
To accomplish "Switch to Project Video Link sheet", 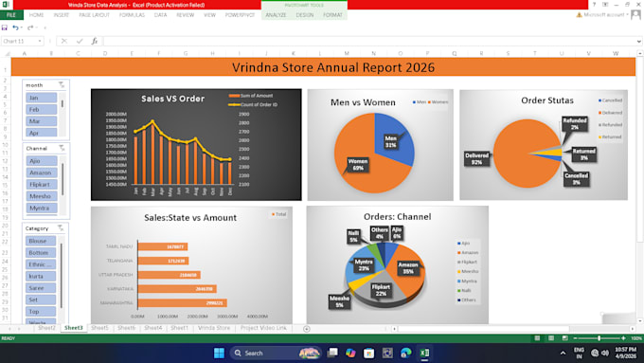I will tap(263, 328).
